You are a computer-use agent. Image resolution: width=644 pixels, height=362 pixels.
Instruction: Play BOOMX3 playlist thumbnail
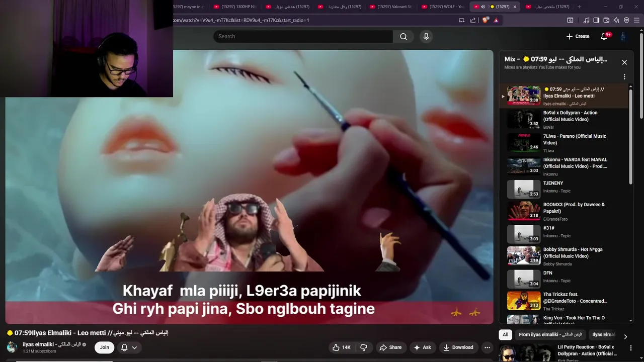pyautogui.click(x=523, y=211)
